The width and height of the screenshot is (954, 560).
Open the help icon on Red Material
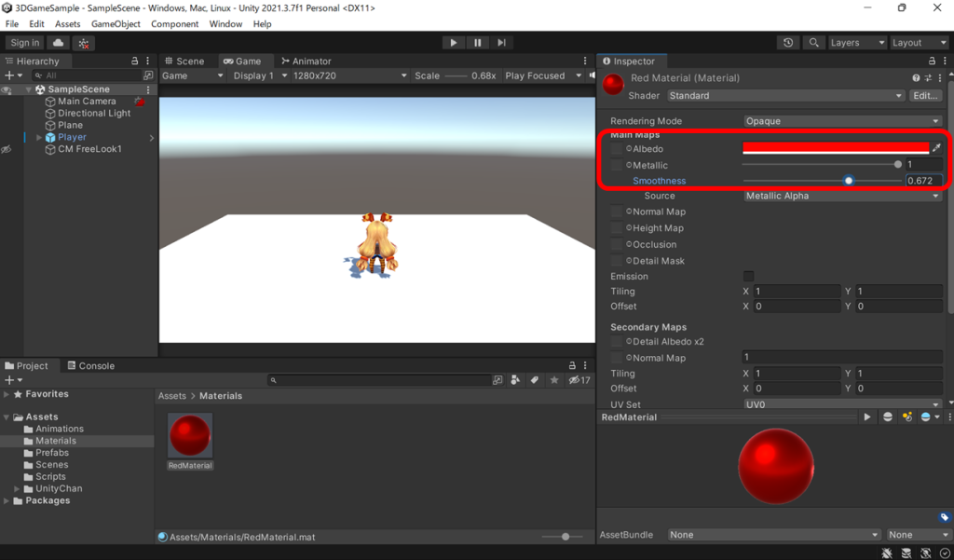pos(916,77)
